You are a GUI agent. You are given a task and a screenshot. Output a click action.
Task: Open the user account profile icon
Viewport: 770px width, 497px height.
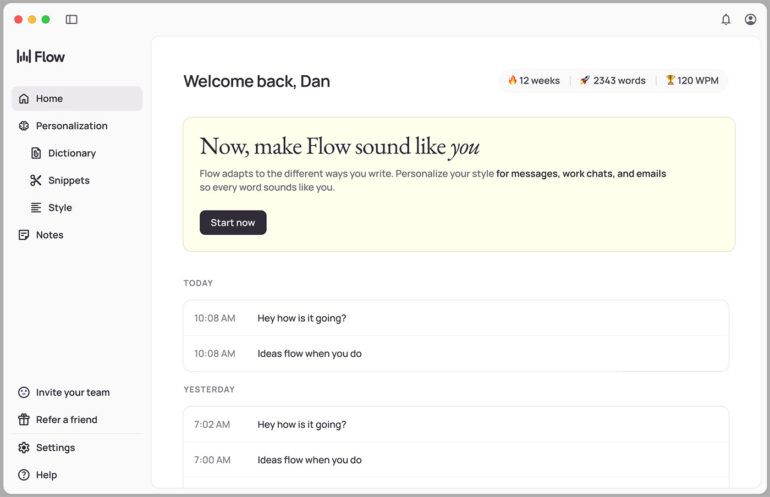tap(750, 19)
